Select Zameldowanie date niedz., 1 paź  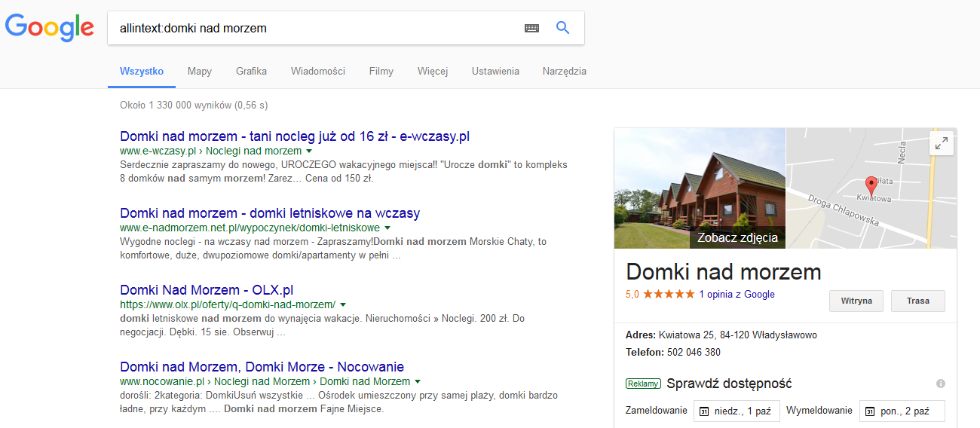point(737,411)
